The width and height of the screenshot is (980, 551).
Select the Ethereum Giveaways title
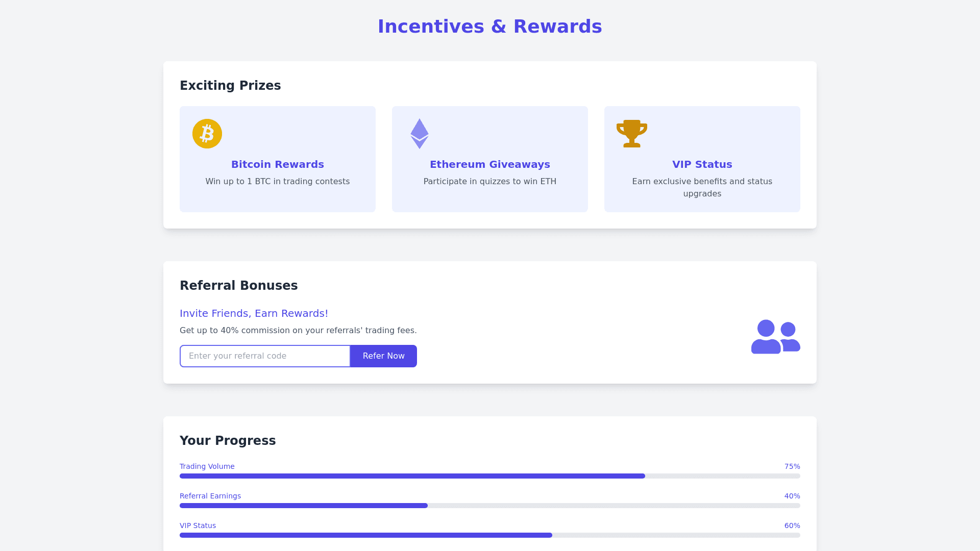490,164
